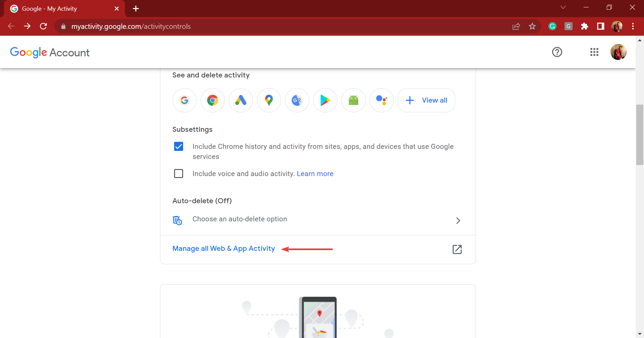Screen dimensions: 644x338
Task: Open Google Account help icon
Action: 557,52
